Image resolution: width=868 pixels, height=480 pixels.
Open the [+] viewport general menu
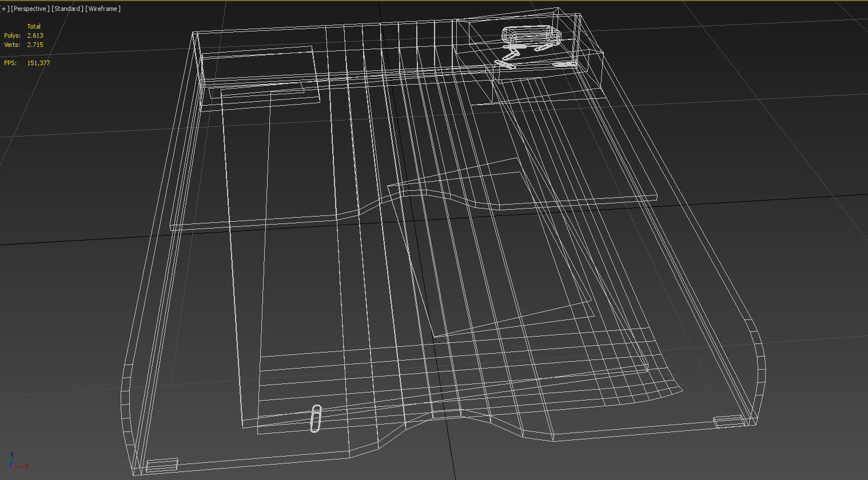pyautogui.click(x=5, y=9)
